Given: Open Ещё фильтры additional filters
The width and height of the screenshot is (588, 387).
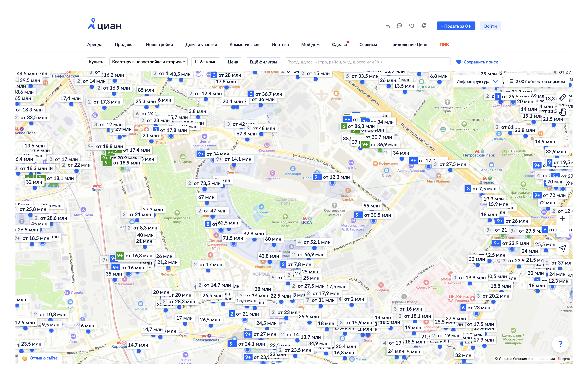Looking at the screenshot, I should point(263,62).
